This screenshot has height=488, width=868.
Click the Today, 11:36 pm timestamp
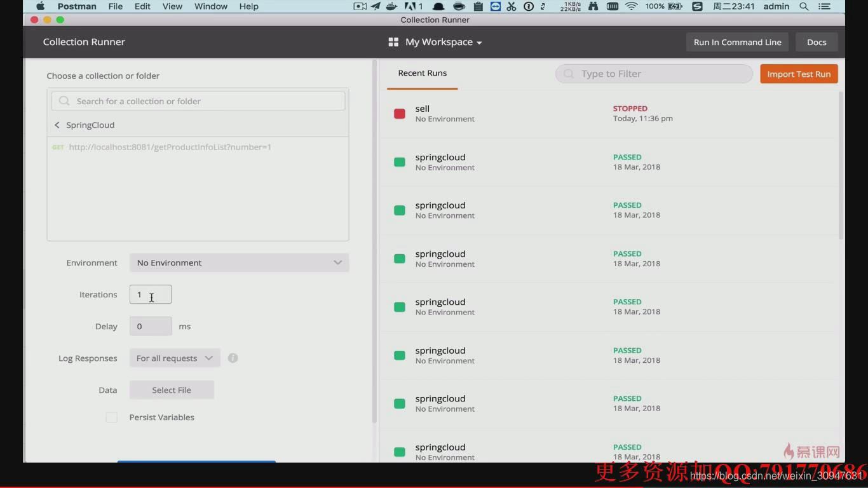(x=643, y=118)
